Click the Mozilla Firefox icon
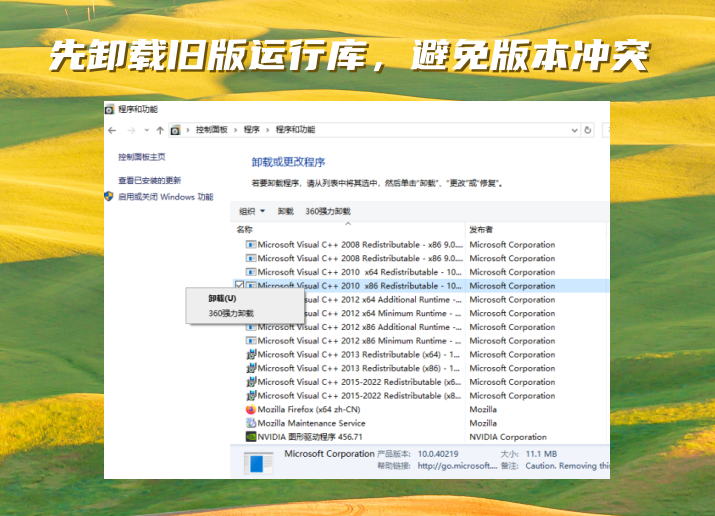This screenshot has height=516, width=715. pos(251,409)
